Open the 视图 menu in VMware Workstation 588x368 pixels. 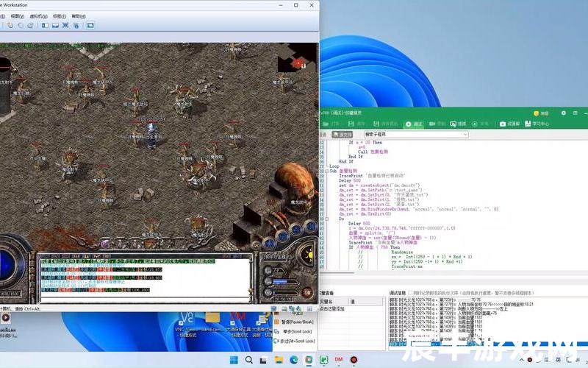point(17,16)
